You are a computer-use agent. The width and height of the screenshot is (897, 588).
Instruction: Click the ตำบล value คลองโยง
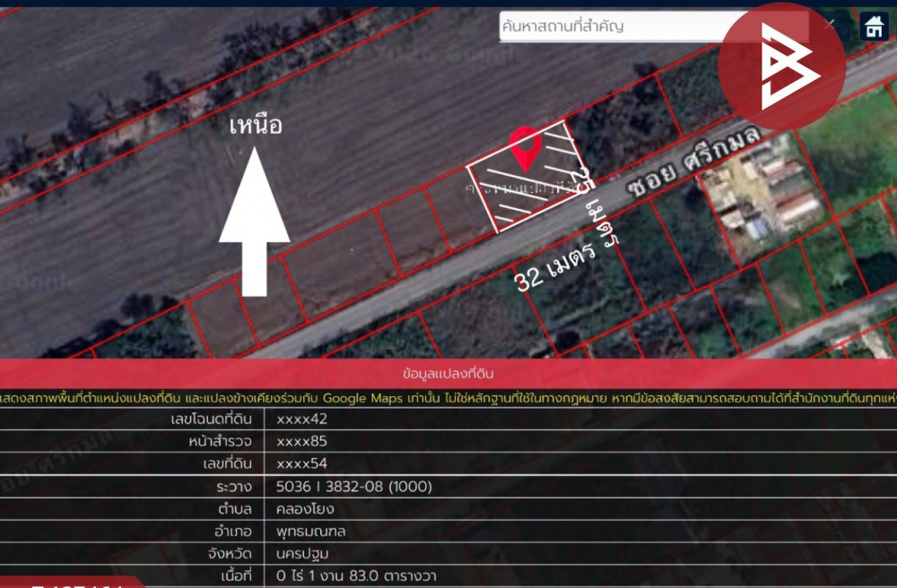[305, 509]
